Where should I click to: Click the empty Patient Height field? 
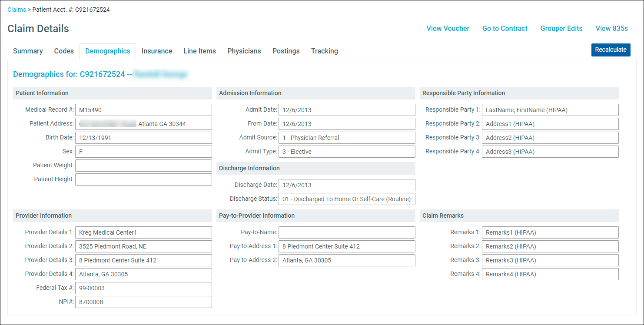pyautogui.click(x=143, y=179)
